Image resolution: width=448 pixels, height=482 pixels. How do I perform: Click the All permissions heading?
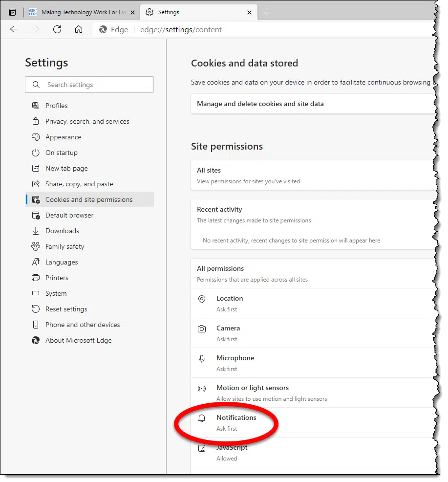tap(220, 268)
